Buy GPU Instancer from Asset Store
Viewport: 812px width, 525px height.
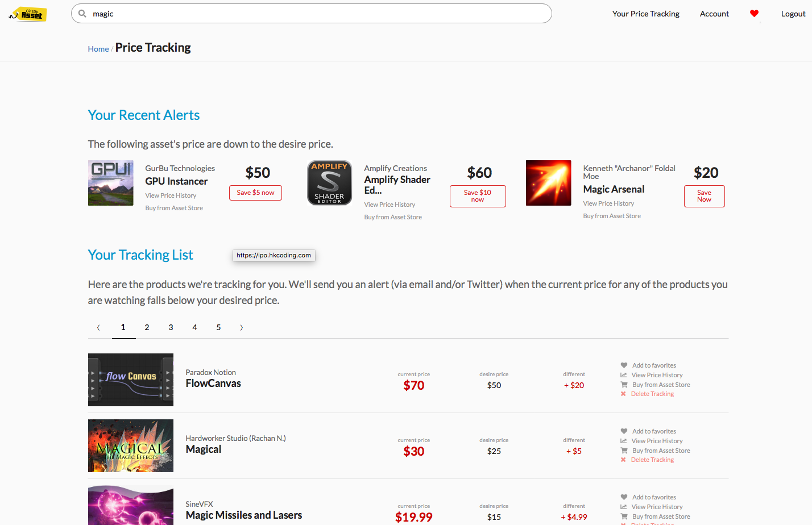(174, 208)
